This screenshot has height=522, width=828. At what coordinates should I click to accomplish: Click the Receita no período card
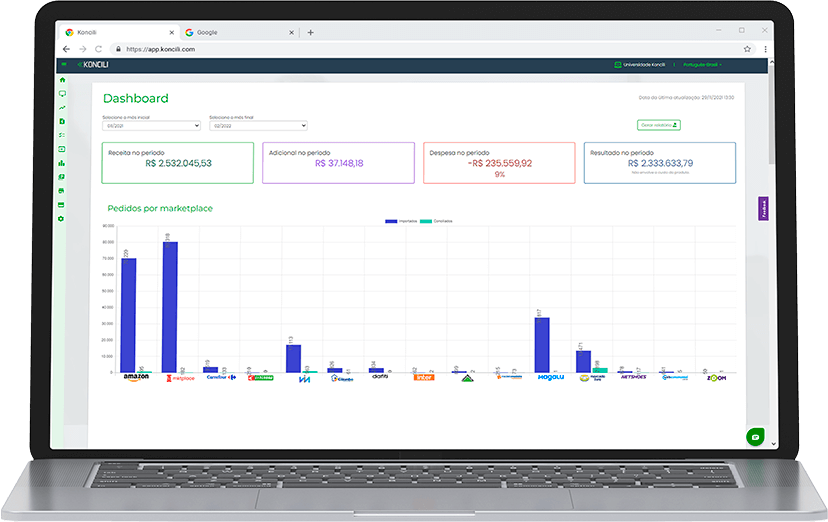click(x=177, y=163)
